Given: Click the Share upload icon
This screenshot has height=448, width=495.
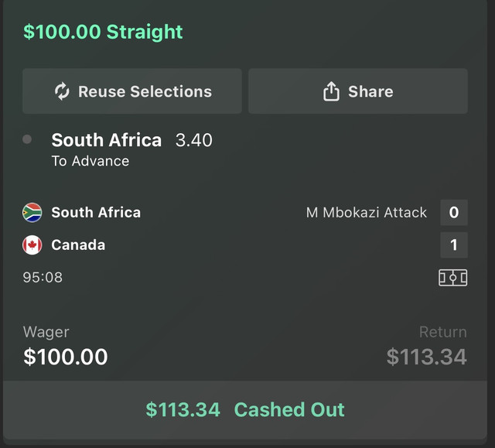Looking at the screenshot, I should click(331, 91).
